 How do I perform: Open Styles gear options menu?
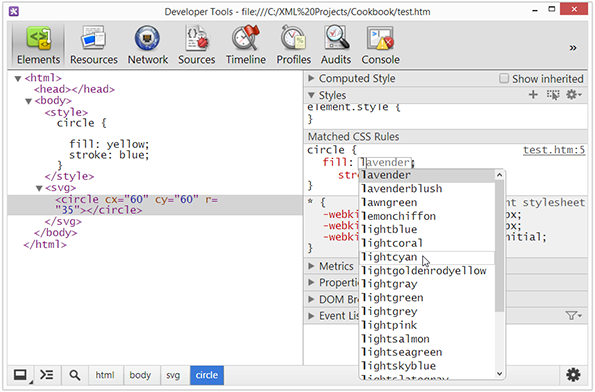coord(573,94)
